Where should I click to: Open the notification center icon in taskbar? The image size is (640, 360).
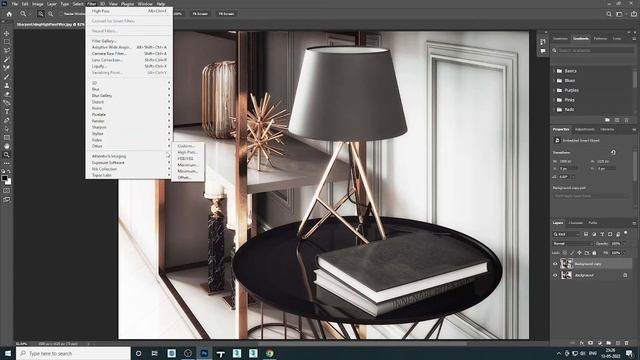(629, 353)
